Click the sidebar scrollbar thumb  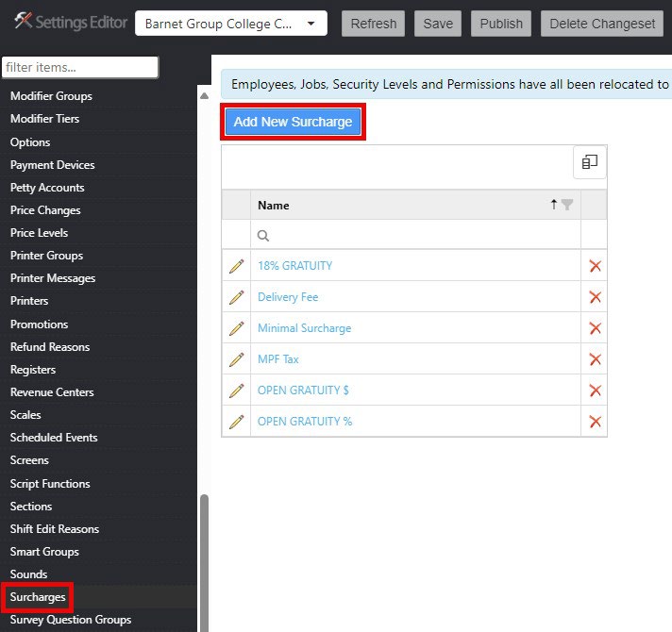tap(205, 563)
